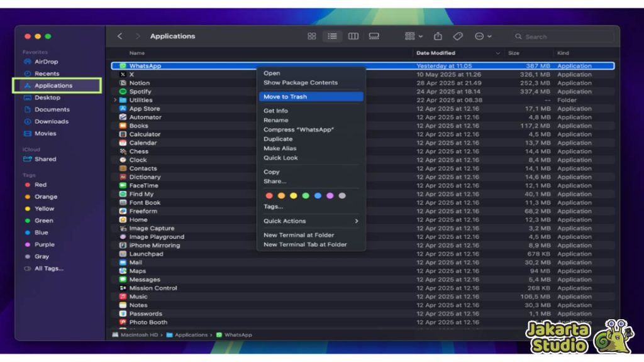Select the Music app icon
The width and height of the screenshot is (644, 362).
coord(123,297)
